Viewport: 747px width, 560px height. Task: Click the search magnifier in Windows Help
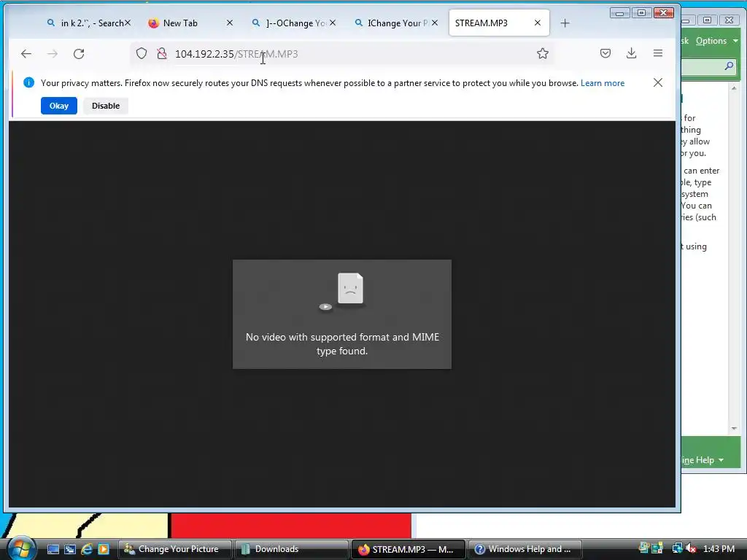point(729,66)
